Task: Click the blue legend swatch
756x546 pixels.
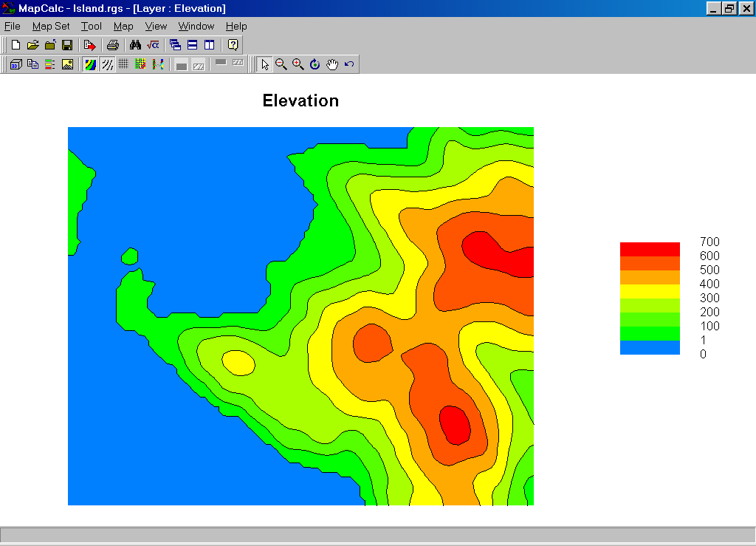Action: [650, 348]
